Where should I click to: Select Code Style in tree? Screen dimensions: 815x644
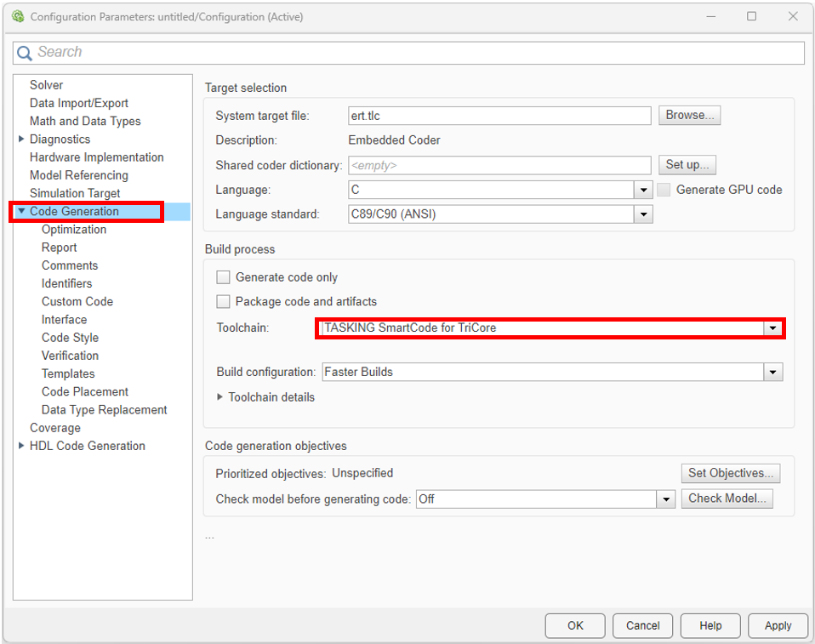pyautogui.click(x=70, y=338)
